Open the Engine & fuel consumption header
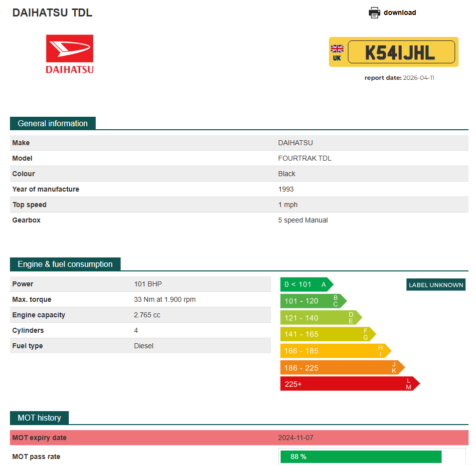The image size is (476, 465). pos(65,264)
